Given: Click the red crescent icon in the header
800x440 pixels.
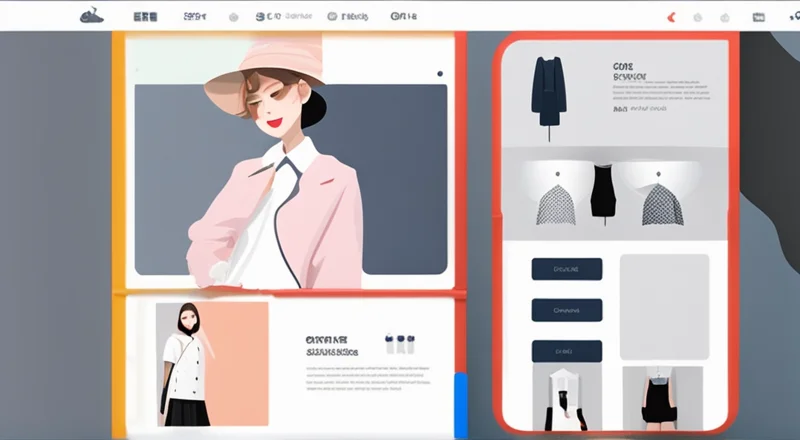Looking at the screenshot, I should pyautogui.click(x=671, y=17).
